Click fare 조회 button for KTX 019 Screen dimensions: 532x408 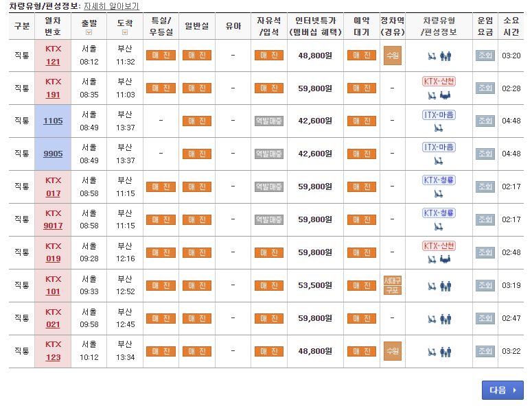[485, 252]
